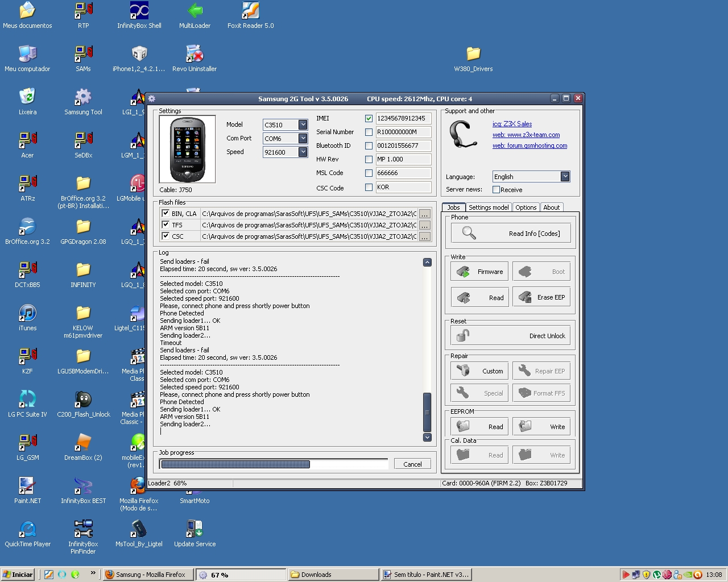Enable the Bluetooth ID checkbox
The image size is (728, 582).
click(369, 145)
